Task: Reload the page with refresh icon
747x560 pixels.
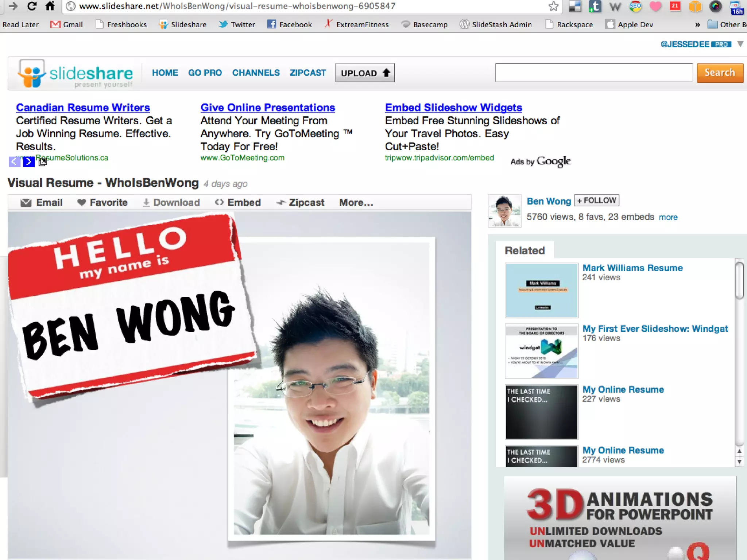Action: click(x=32, y=6)
